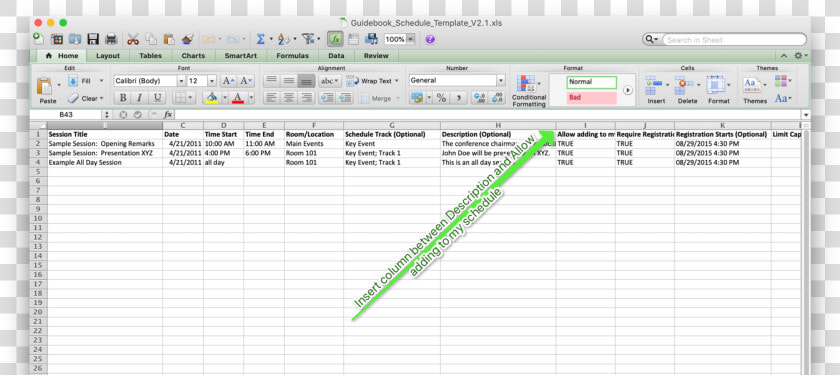Switch to the Charts tab
840x375 pixels.
click(x=193, y=56)
